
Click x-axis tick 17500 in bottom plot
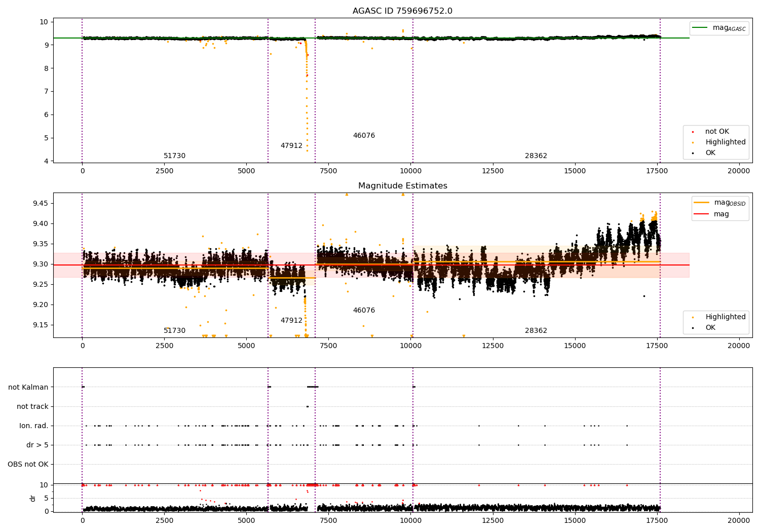point(657,521)
